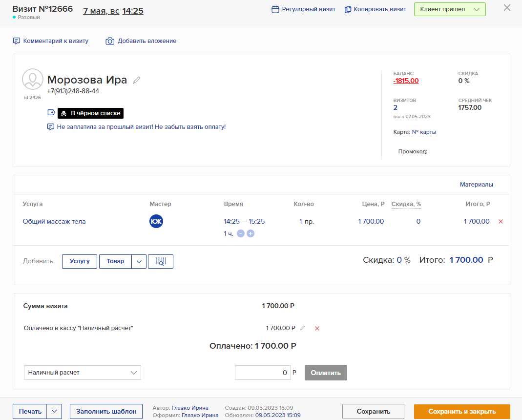Open Комментарий к визиту
Screen dimensions: 522x420
click(x=51, y=41)
